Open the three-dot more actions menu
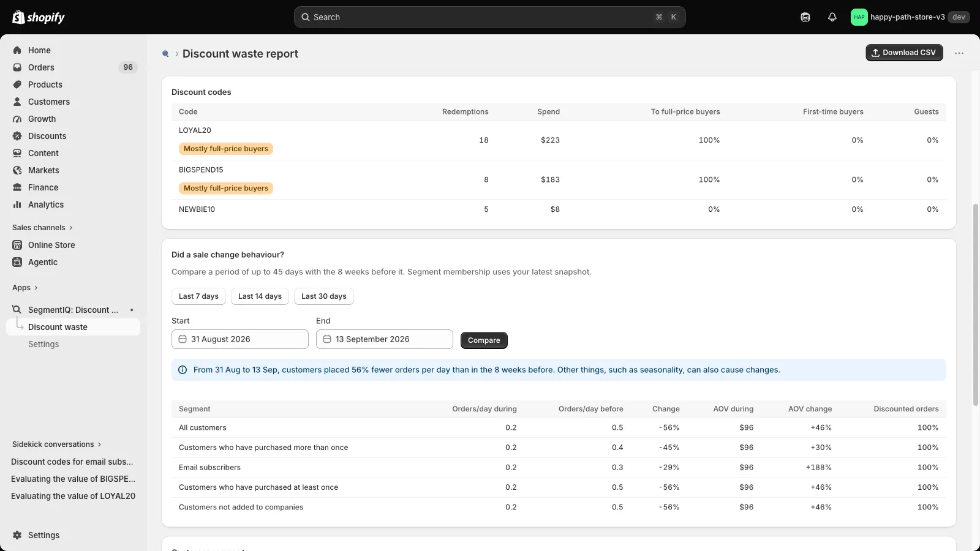The width and height of the screenshot is (980, 551). (x=959, y=53)
